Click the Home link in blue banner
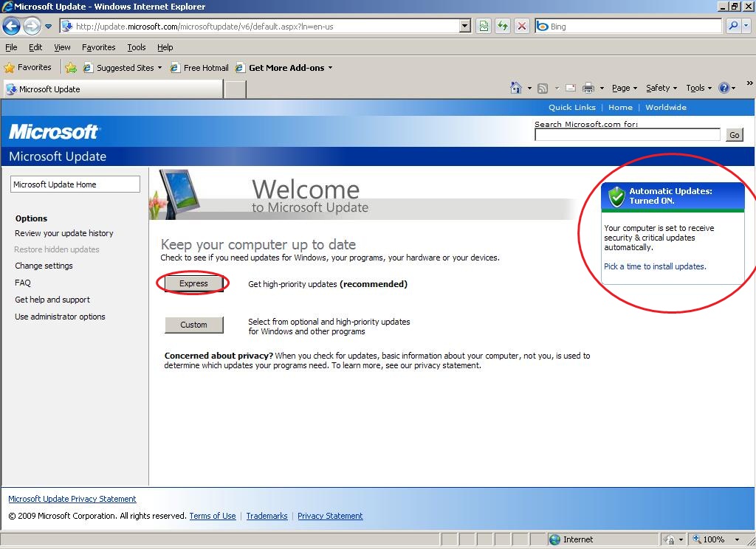Screen dimensions: 756x549 point(620,108)
